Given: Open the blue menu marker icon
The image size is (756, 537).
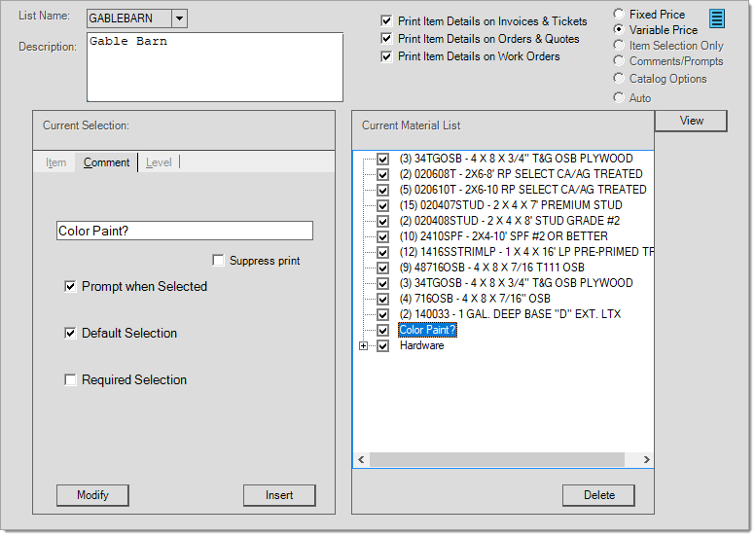Looking at the screenshot, I should coord(717,18).
